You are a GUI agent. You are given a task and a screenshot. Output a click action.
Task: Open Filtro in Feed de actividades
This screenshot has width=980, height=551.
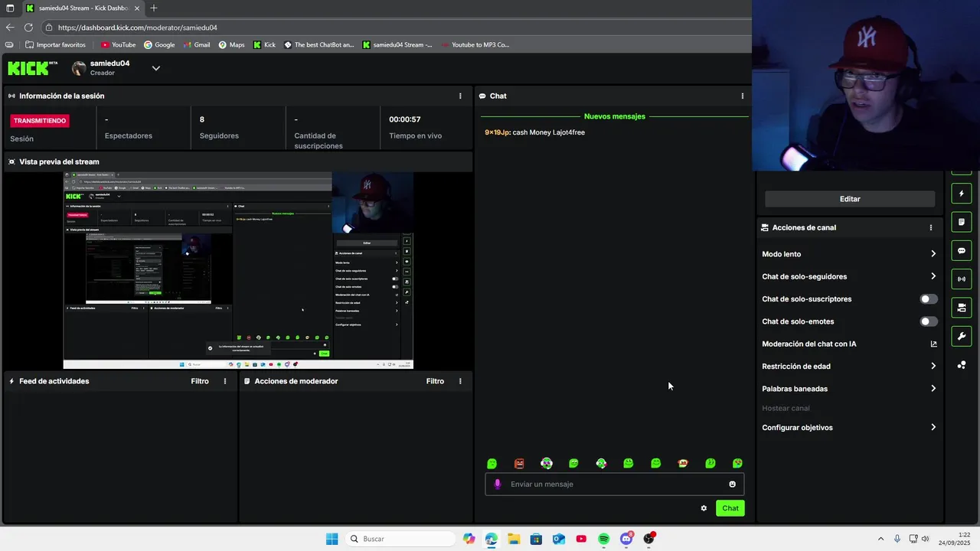tap(200, 381)
